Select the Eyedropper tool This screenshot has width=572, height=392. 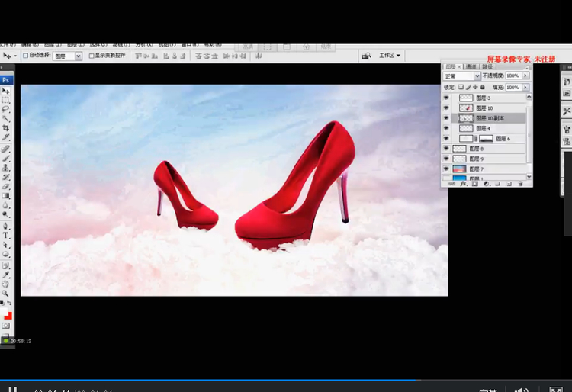click(5, 275)
